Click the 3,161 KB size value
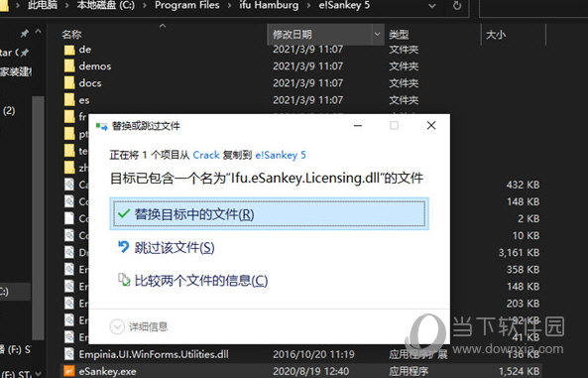588x378 pixels. [x=519, y=253]
